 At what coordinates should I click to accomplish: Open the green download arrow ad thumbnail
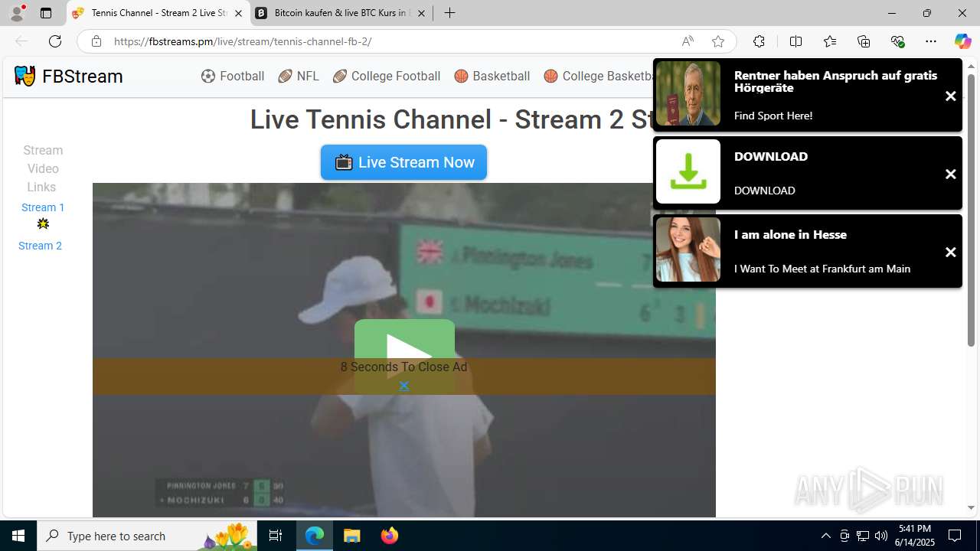(688, 171)
